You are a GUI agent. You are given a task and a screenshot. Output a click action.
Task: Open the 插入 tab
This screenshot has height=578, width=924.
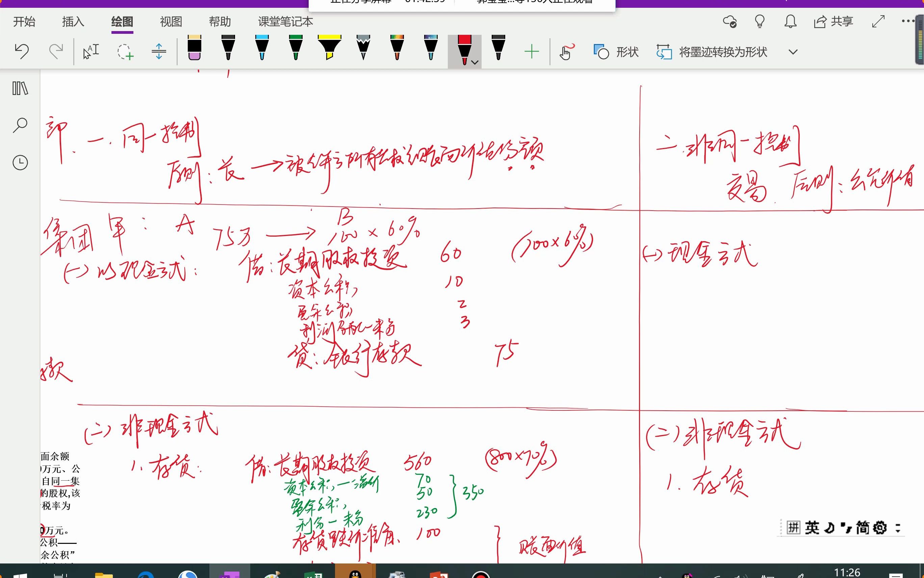point(73,21)
